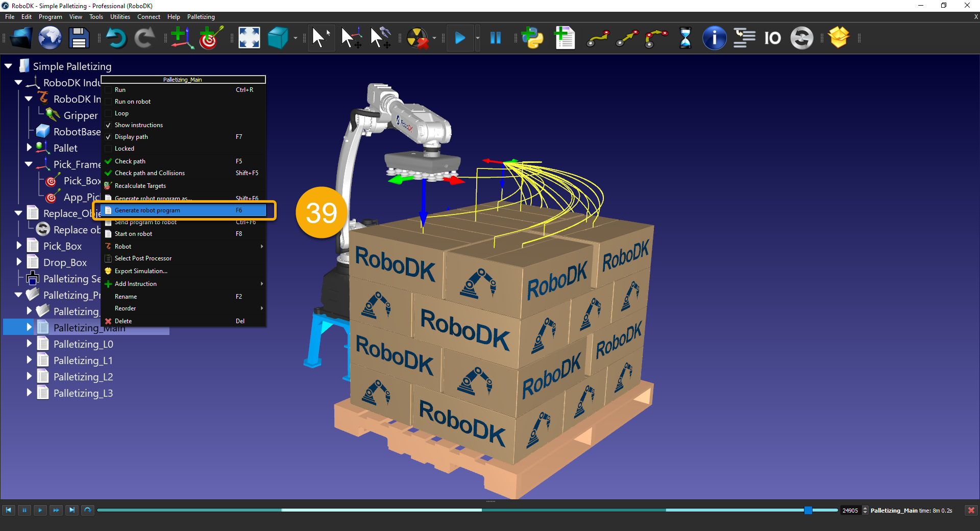Expand the Pallet tree item
Screen dimensions: 980x531
29,148
